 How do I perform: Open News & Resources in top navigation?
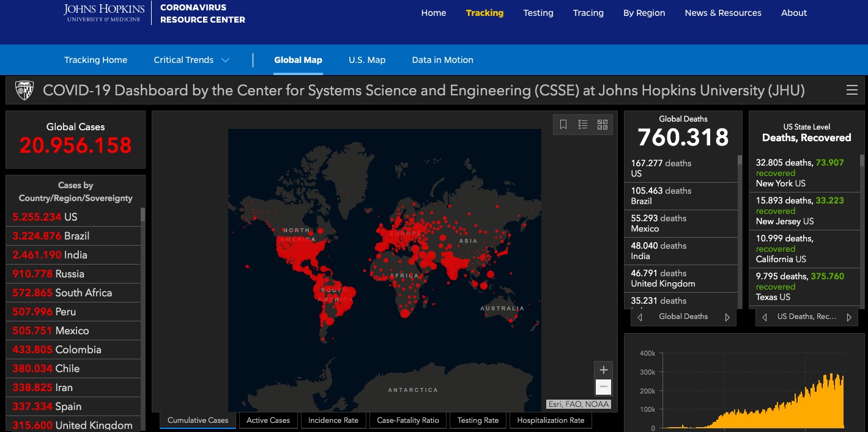click(723, 13)
